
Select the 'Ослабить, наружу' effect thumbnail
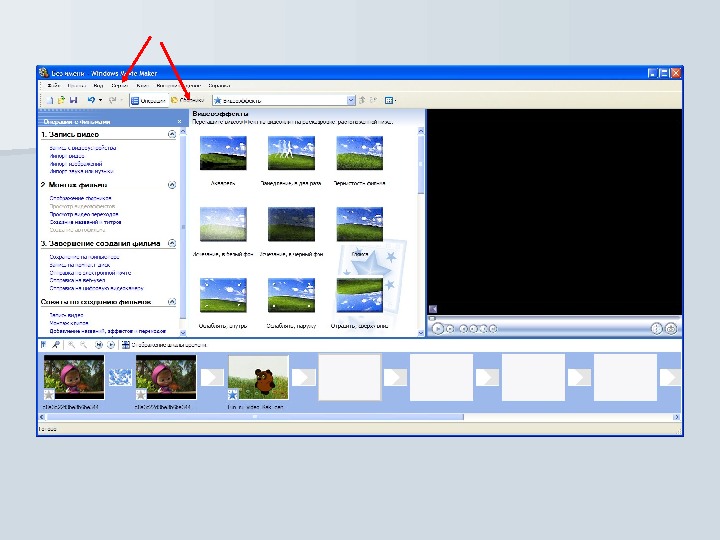click(291, 295)
